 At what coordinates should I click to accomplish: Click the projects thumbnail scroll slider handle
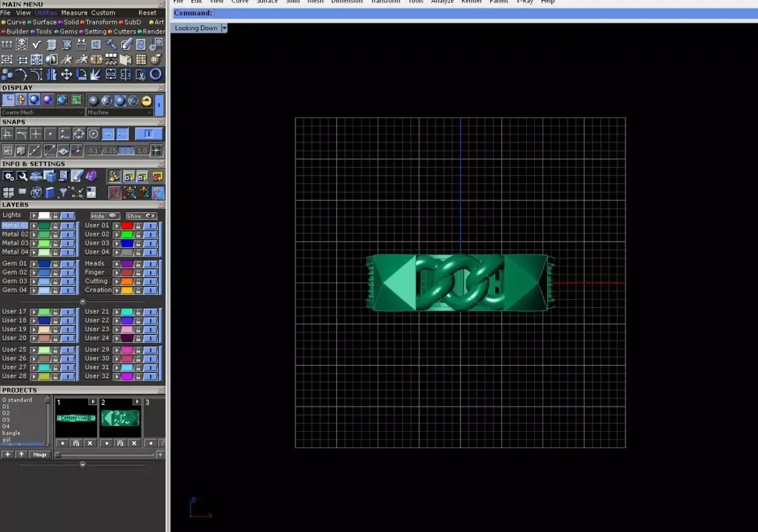pos(57,454)
